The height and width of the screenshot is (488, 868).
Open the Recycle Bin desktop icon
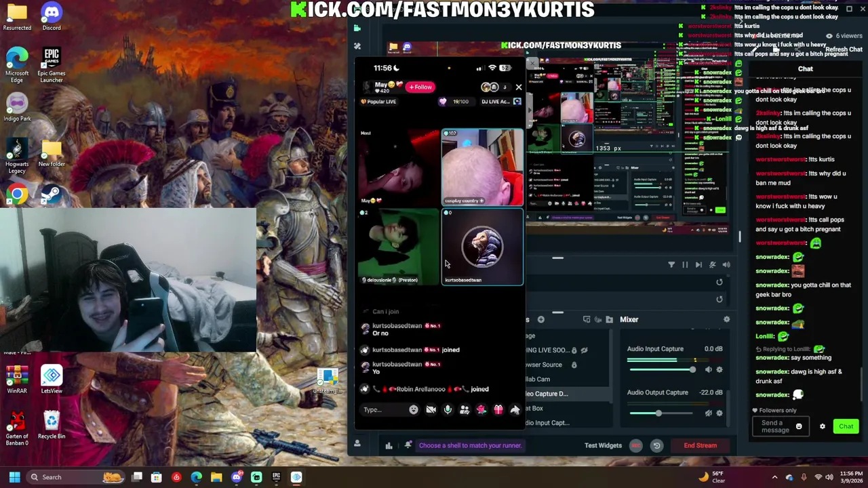click(x=52, y=426)
